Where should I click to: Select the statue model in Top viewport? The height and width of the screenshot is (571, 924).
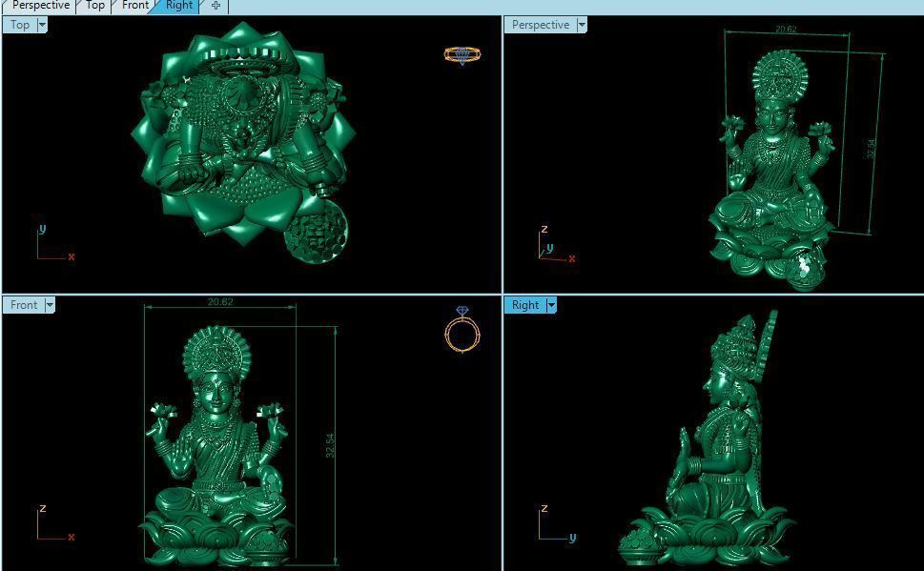click(241, 141)
